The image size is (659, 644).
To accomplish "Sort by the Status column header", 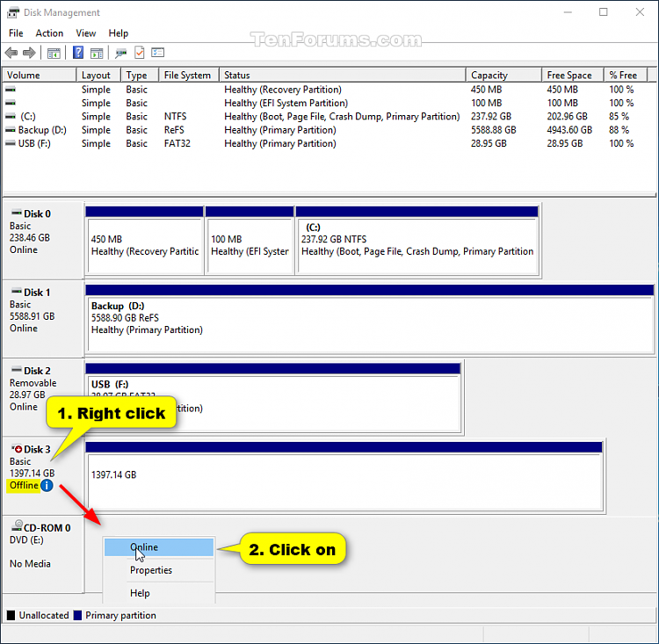I will click(x=343, y=75).
